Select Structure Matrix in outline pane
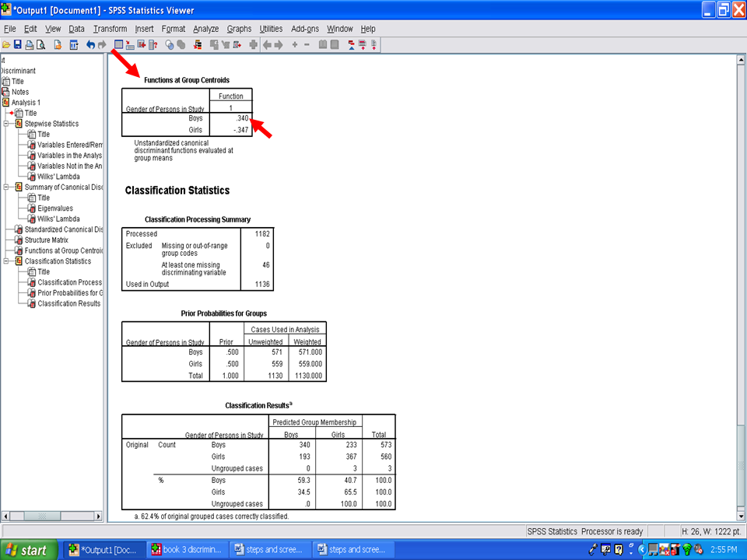The image size is (747, 560). click(48, 240)
